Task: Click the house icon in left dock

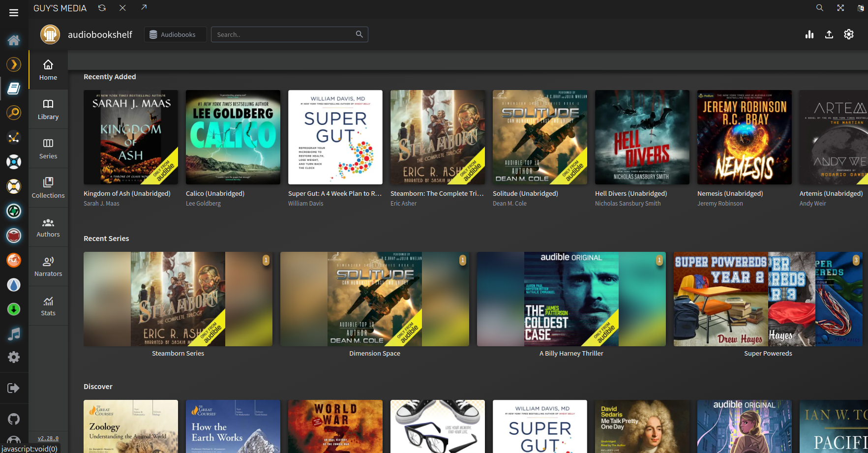Action: pyautogui.click(x=14, y=40)
